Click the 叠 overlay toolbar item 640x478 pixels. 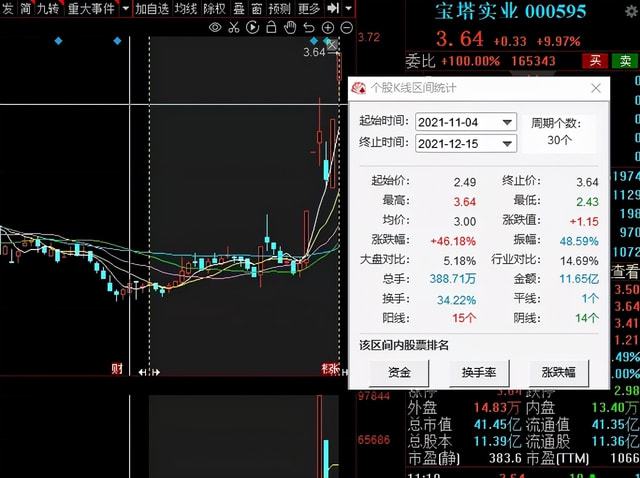(239, 8)
